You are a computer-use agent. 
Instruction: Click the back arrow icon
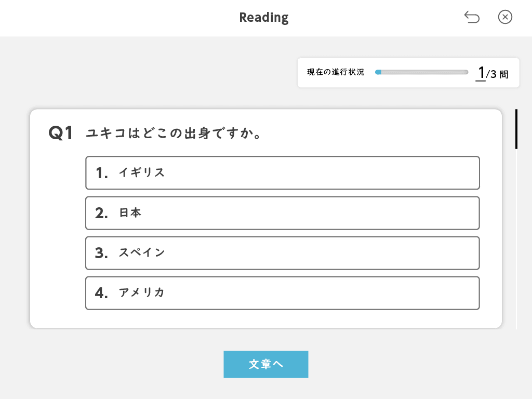click(x=472, y=18)
